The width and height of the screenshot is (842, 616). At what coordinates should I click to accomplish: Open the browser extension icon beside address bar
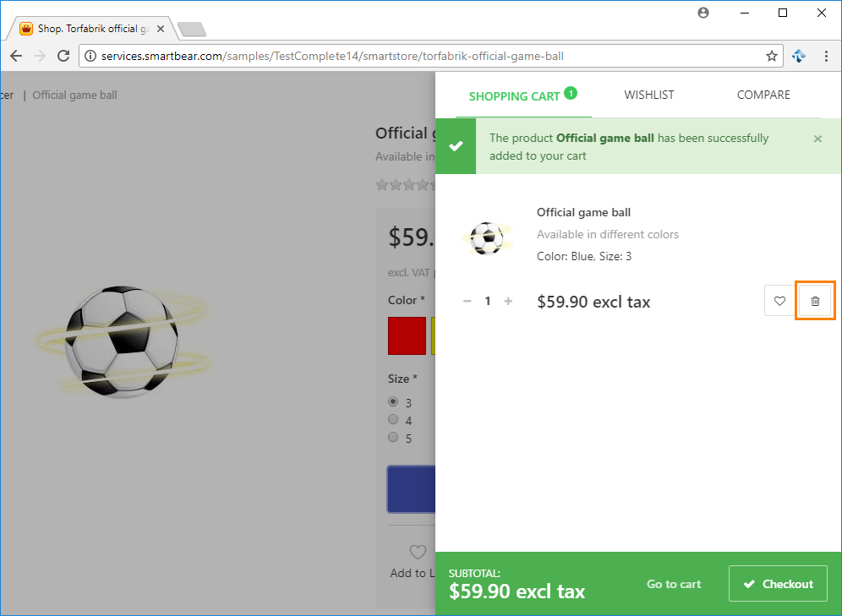(x=799, y=56)
